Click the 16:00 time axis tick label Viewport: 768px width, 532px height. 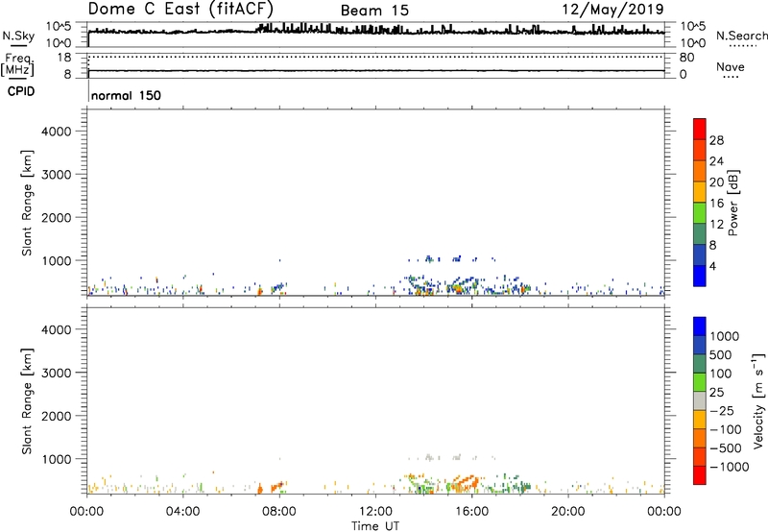pyautogui.click(x=471, y=512)
